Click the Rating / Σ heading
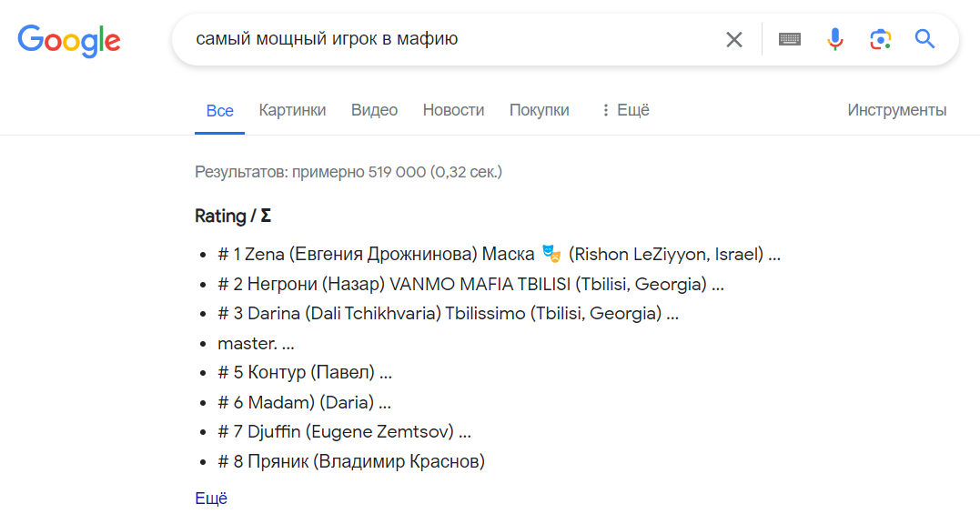Image resolution: width=980 pixels, height=524 pixels. pyautogui.click(x=233, y=217)
